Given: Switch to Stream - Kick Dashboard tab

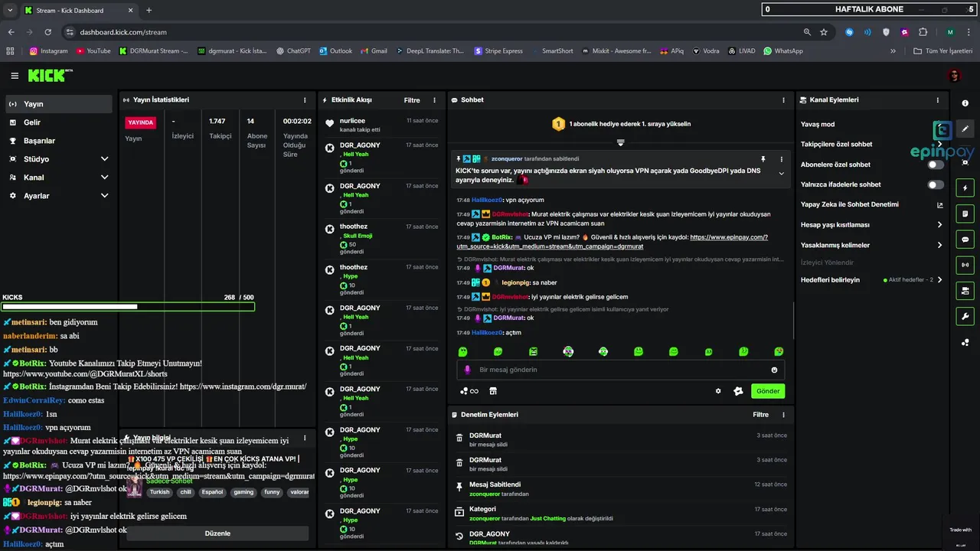Looking at the screenshot, I should 78,10.
